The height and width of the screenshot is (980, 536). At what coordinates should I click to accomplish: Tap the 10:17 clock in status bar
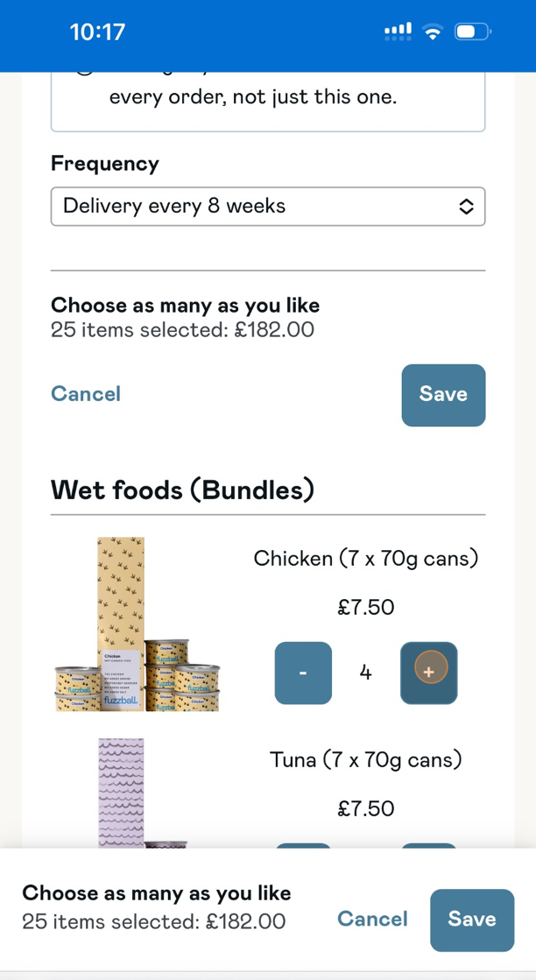click(97, 32)
